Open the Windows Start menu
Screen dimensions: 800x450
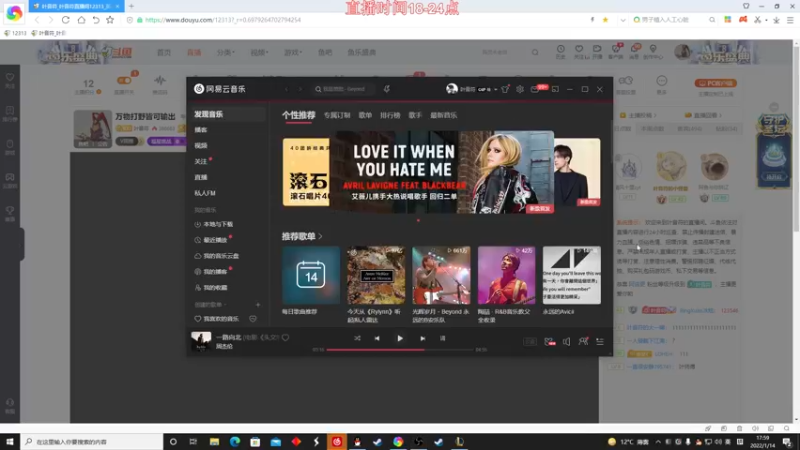pyautogui.click(x=10, y=442)
